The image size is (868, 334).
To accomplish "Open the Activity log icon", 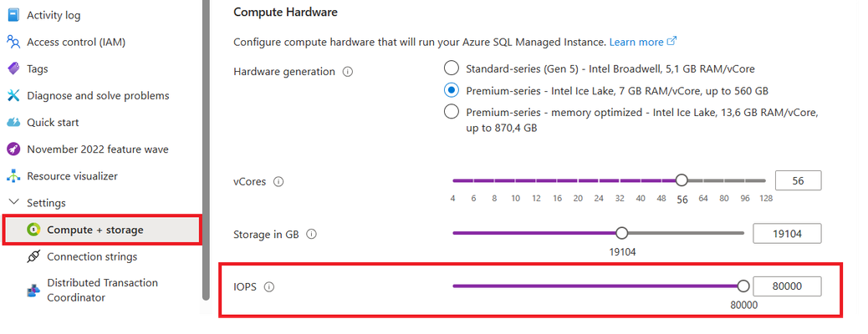I will [x=13, y=15].
